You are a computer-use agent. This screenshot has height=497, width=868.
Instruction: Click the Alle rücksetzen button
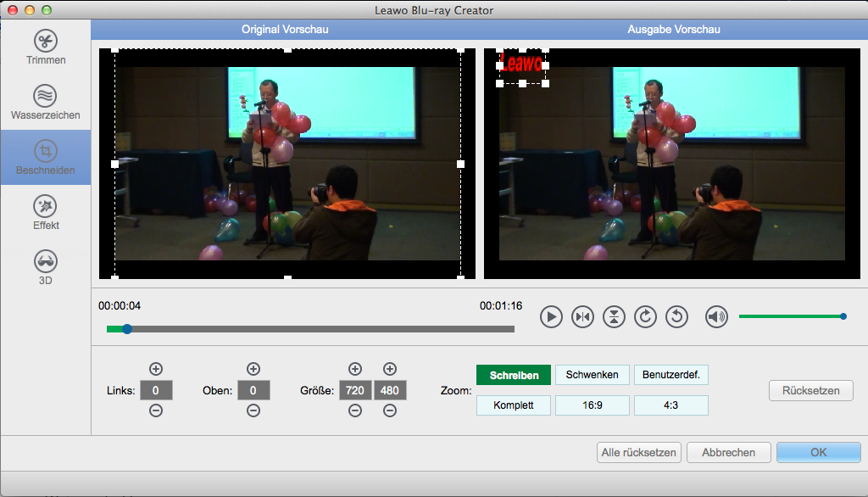click(639, 452)
